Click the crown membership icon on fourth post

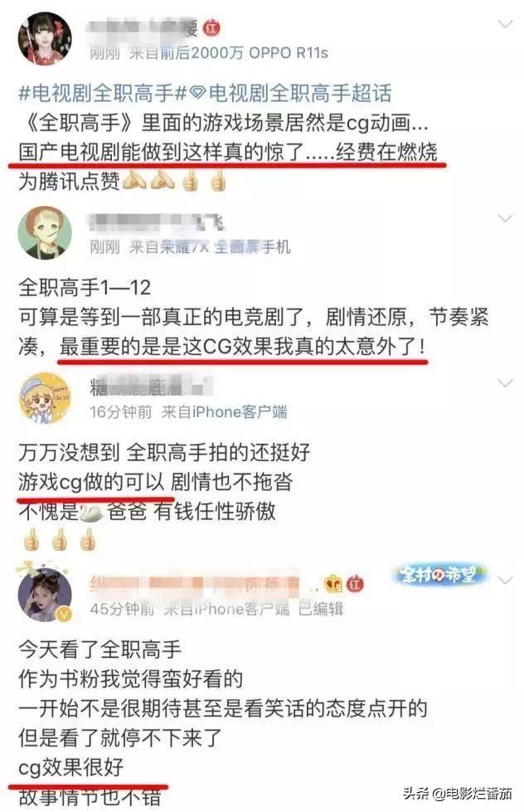333,585
